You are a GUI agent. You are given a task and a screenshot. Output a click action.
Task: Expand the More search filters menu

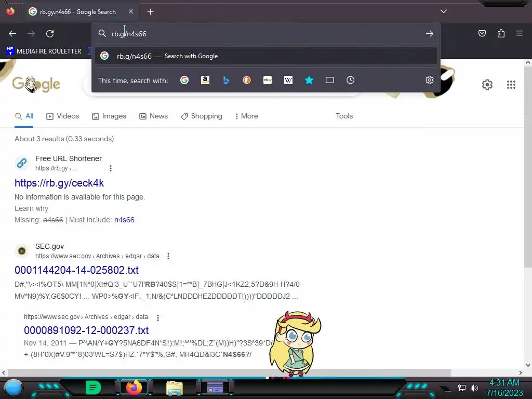247,116
